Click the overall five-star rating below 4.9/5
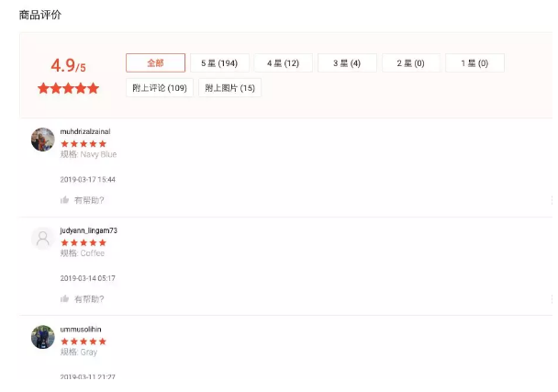 (x=68, y=88)
